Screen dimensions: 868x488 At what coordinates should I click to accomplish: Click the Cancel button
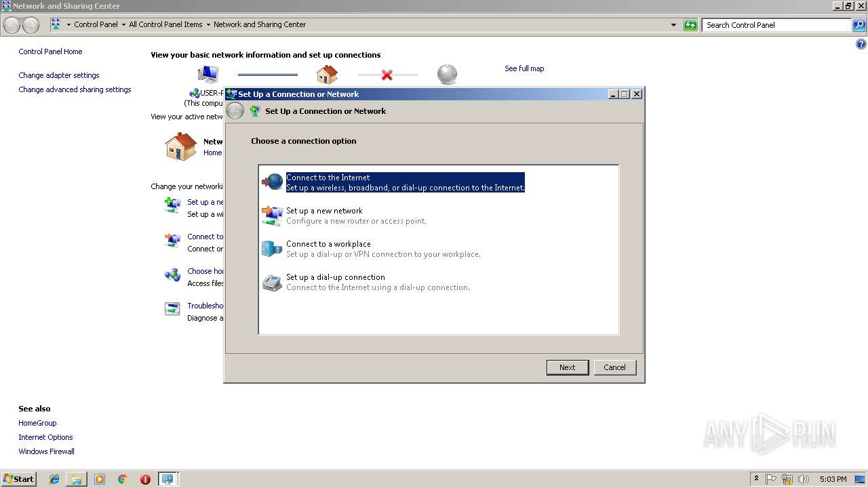click(x=615, y=367)
